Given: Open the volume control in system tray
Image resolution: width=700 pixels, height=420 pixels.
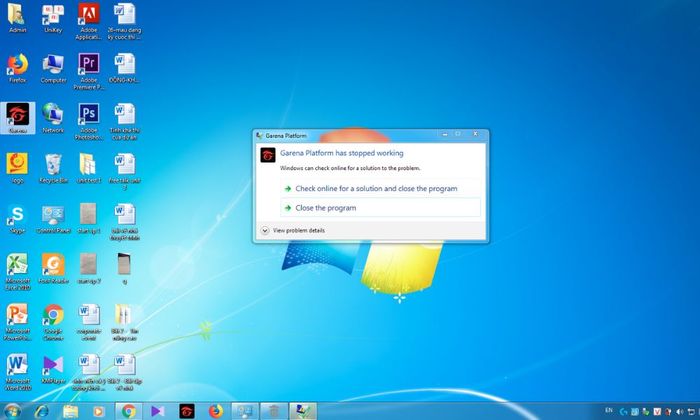Looking at the screenshot, I should click(x=680, y=412).
